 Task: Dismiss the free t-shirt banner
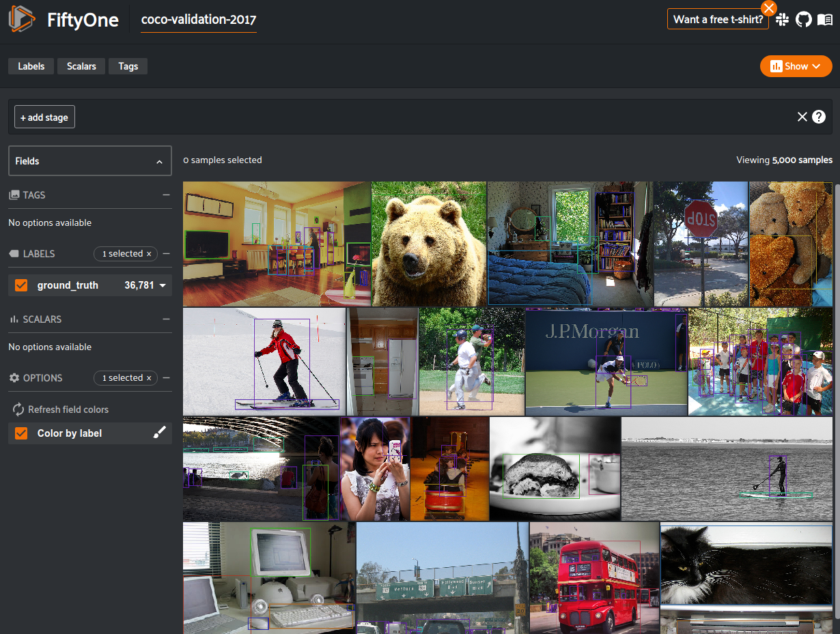coord(769,8)
